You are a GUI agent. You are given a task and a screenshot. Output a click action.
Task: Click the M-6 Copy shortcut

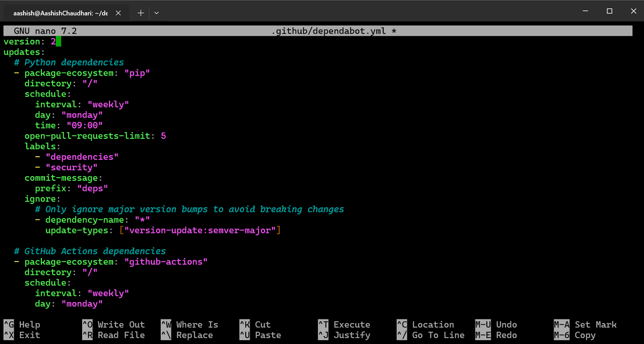[x=575, y=335]
